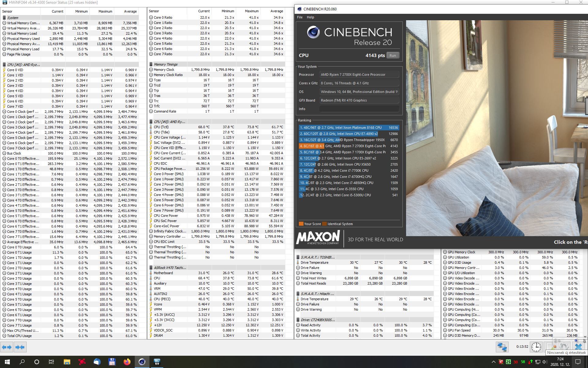Select the Infinity Fabric Clock sensor row
Screen dimensions: 588x368
tap(217, 231)
